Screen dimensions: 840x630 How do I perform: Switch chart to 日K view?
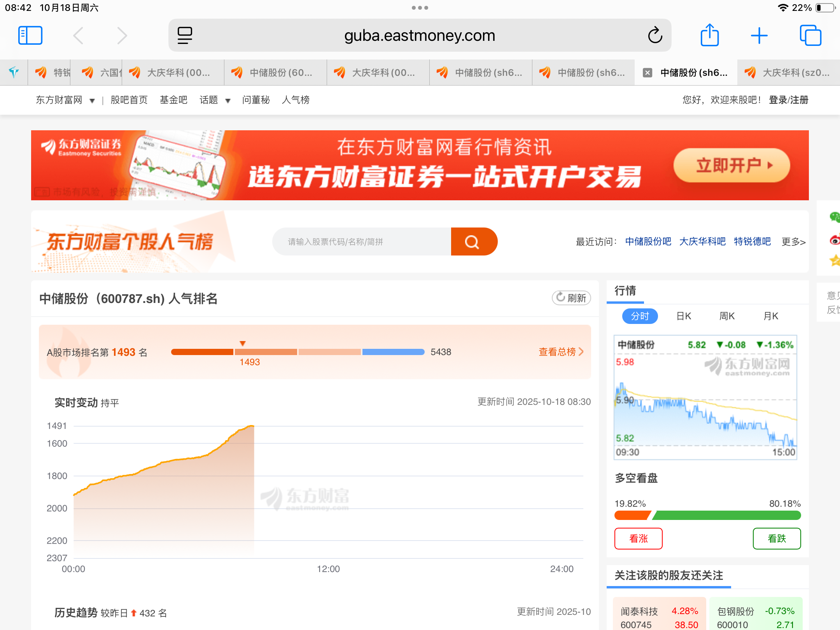click(684, 316)
